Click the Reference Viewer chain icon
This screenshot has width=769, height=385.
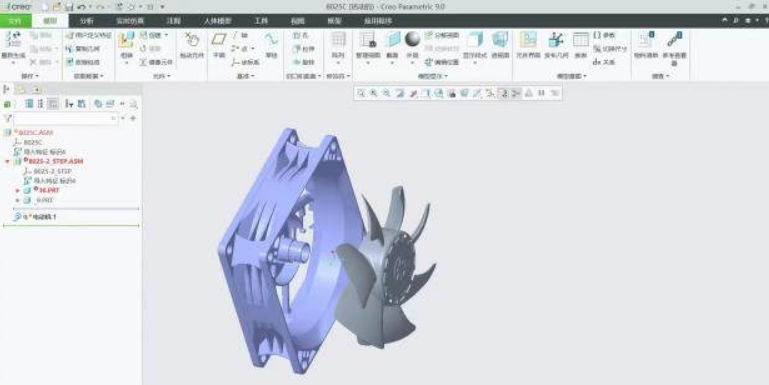[674, 40]
